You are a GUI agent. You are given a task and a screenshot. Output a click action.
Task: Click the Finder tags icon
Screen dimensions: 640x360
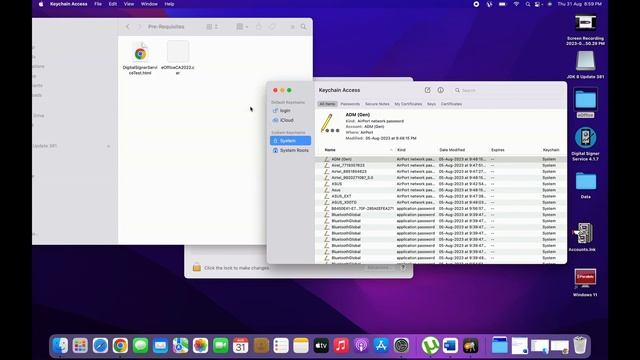coord(272,27)
